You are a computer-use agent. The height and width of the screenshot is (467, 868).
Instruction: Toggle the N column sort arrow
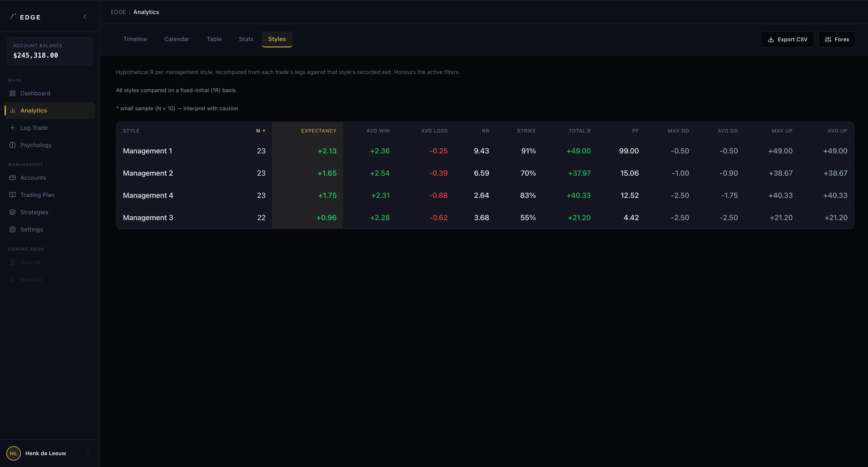pyautogui.click(x=264, y=131)
